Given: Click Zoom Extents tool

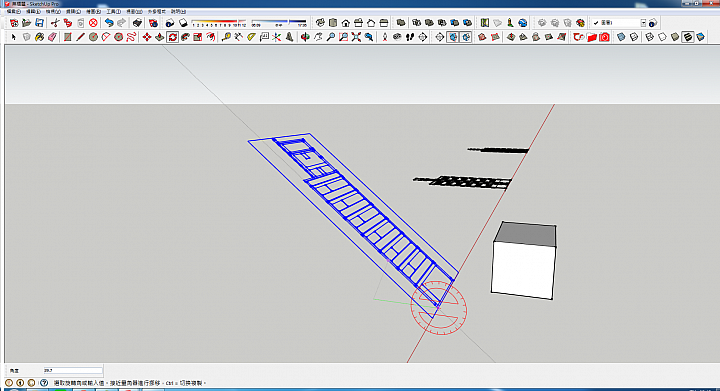Looking at the screenshot, I should pyautogui.click(x=356, y=37).
